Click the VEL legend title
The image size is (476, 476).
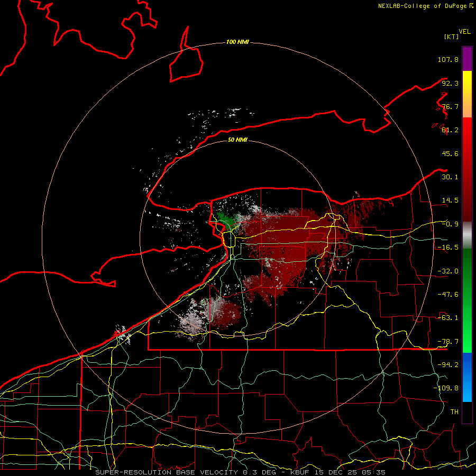point(464,32)
